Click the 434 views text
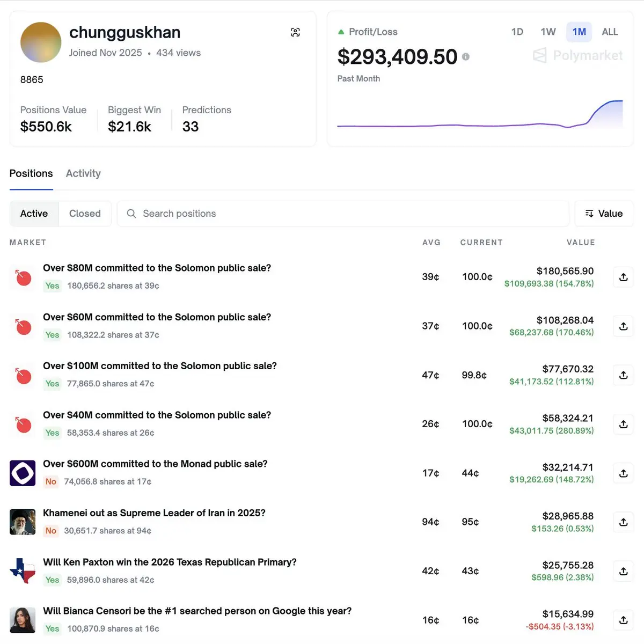The height and width of the screenshot is (644, 644). click(x=178, y=53)
